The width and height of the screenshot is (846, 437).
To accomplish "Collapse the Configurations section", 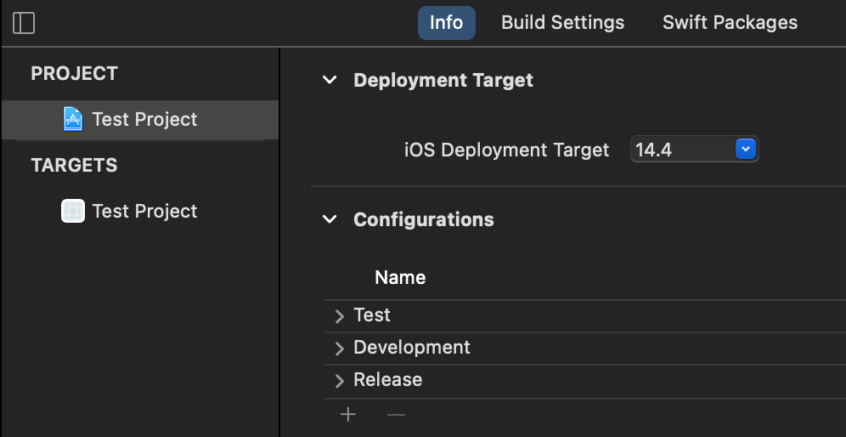I will pyautogui.click(x=329, y=220).
